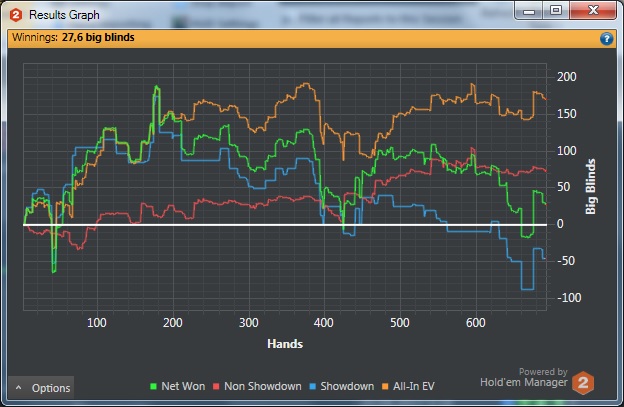Click the 100 label on Hands axis

(97, 323)
